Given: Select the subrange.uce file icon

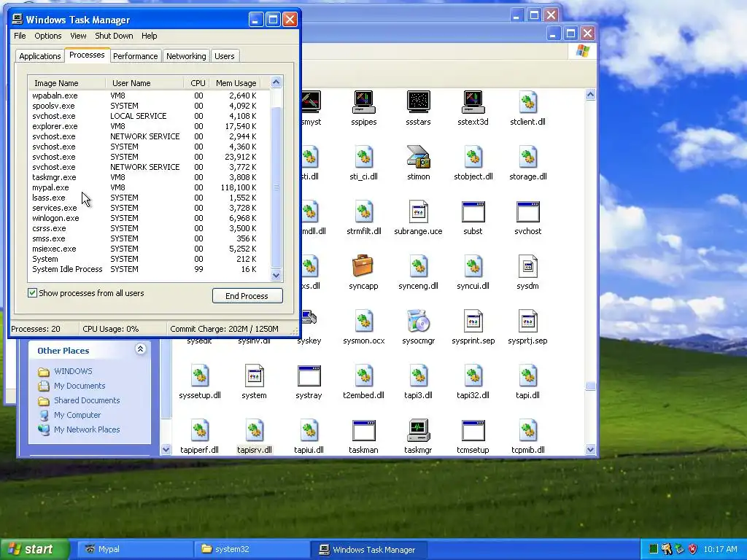Looking at the screenshot, I should tap(418, 211).
